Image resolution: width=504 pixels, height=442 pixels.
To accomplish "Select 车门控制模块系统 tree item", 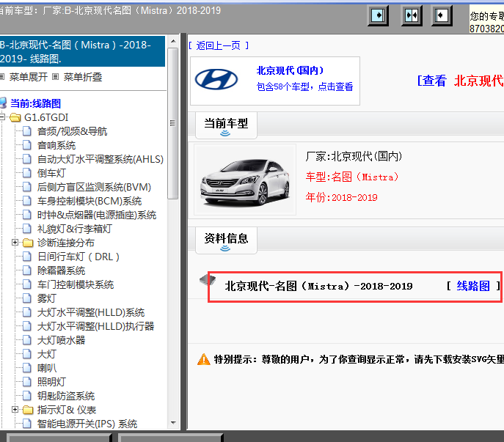I will [76, 284].
